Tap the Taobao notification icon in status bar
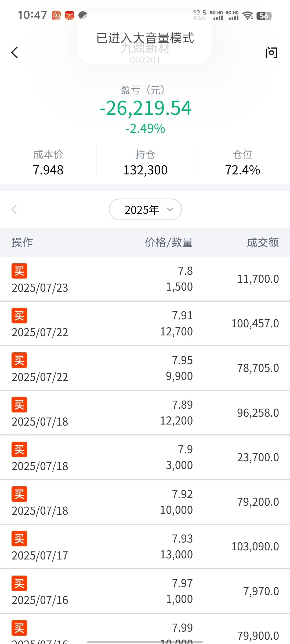 click(x=56, y=16)
